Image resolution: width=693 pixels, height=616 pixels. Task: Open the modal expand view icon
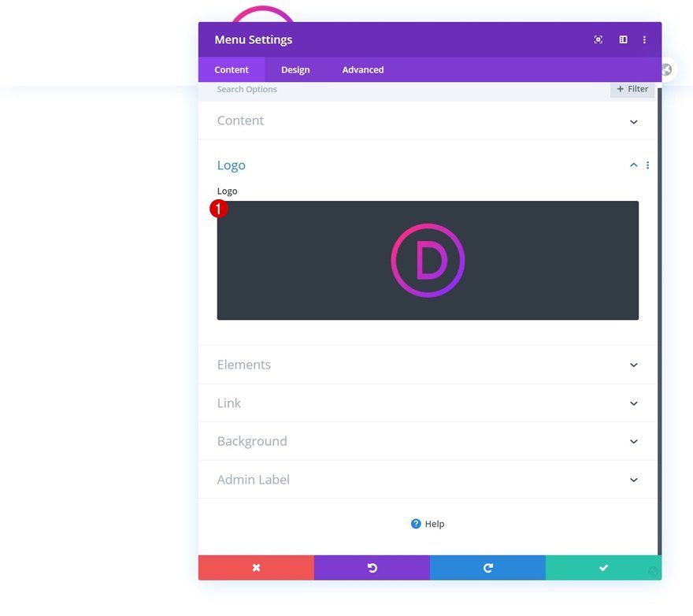point(623,39)
